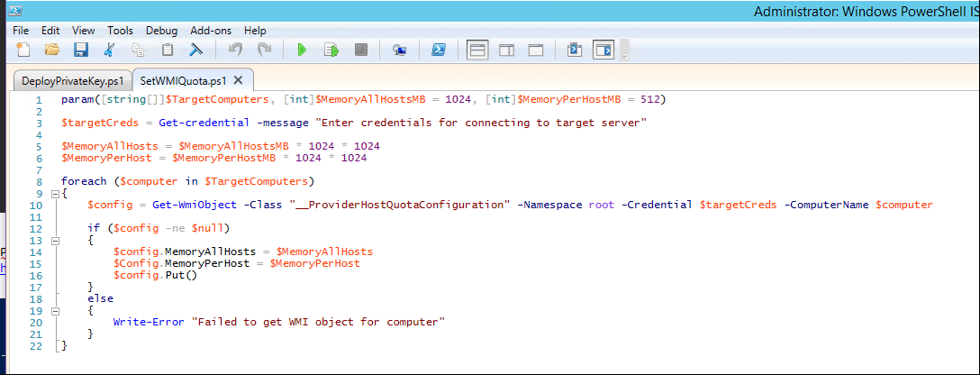The height and width of the screenshot is (375, 980).
Task: Toggle Show Script Pane Maximized layout
Action: click(x=535, y=50)
